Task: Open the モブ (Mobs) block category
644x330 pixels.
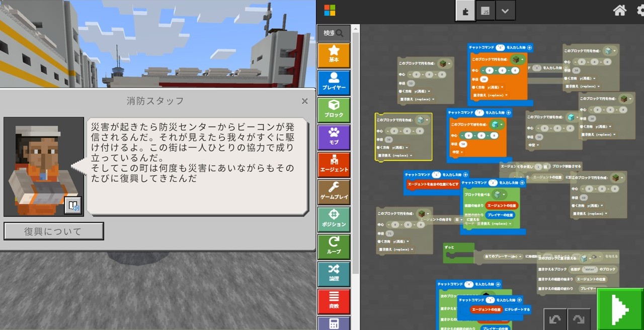Action: coord(334,137)
